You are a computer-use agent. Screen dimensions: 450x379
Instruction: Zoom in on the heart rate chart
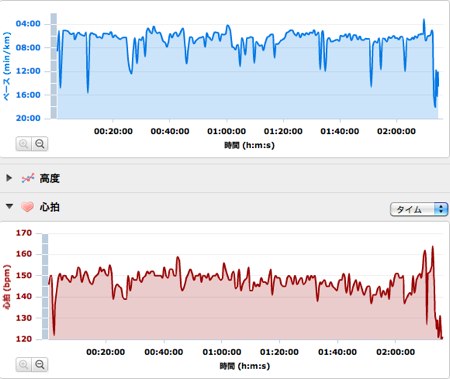coord(24,365)
